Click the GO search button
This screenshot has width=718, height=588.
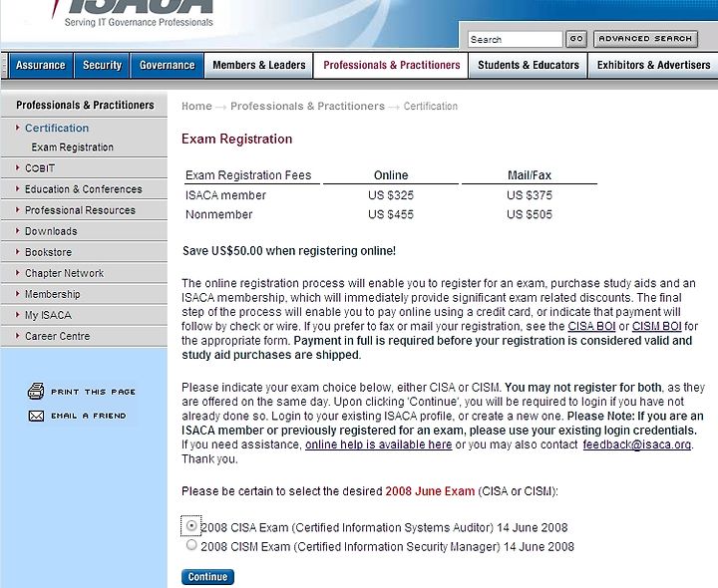576,39
